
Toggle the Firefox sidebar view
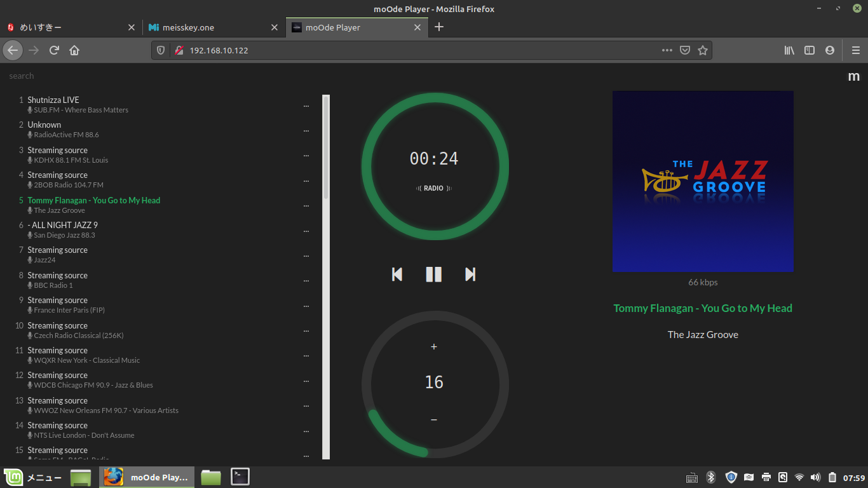tap(810, 50)
